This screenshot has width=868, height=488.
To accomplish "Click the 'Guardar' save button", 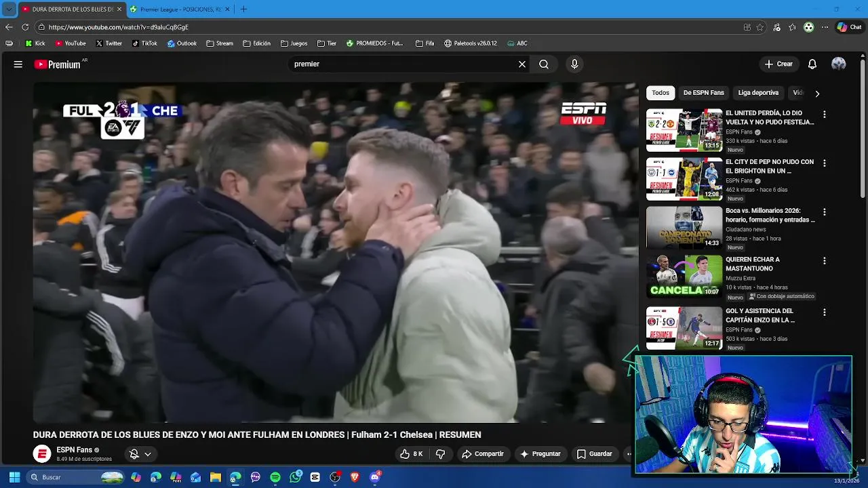I will click(x=594, y=454).
